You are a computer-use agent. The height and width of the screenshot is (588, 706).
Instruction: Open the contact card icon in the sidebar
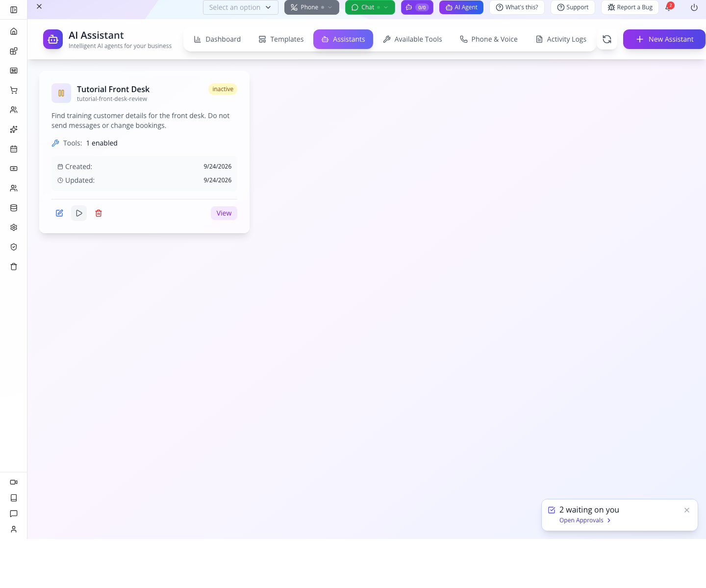pos(14,71)
